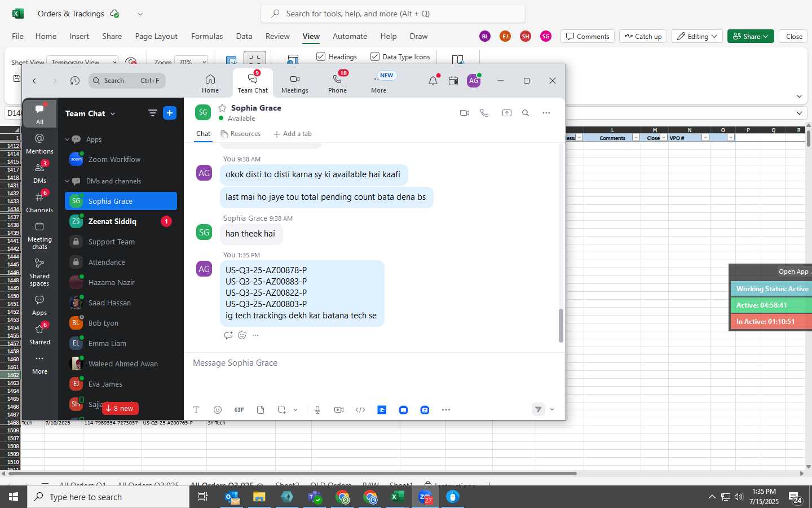Click the Zoom Search box
812x508 pixels.
pos(127,81)
